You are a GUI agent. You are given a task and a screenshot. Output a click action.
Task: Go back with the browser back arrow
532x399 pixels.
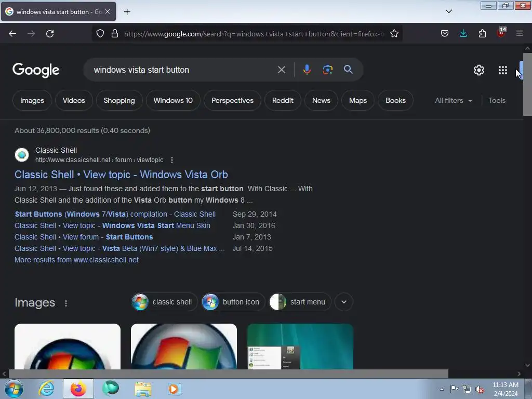click(x=12, y=34)
